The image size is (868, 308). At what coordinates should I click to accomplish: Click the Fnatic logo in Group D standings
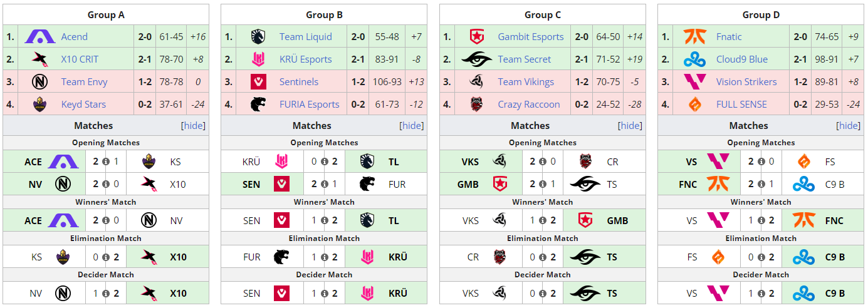[695, 37]
